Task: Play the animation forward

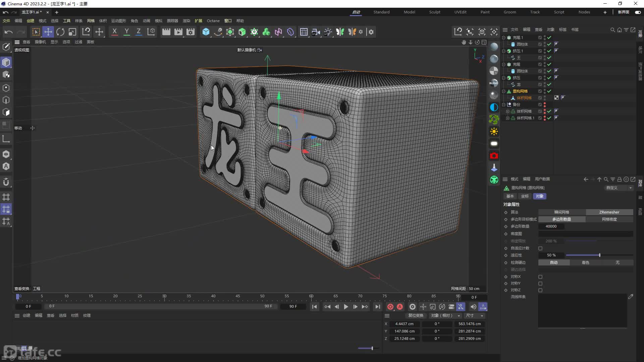Action: point(346,307)
